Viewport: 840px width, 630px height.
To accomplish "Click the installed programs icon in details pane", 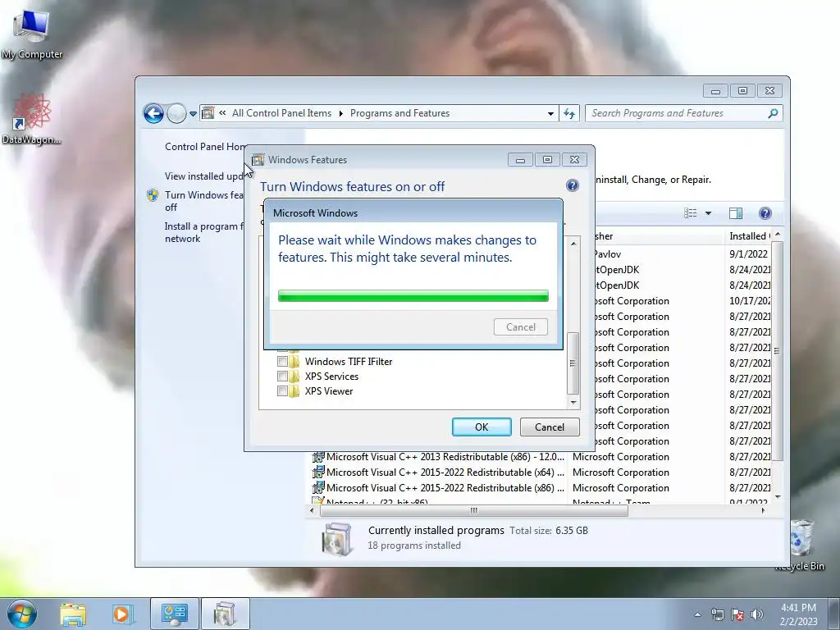I will (337, 538).
